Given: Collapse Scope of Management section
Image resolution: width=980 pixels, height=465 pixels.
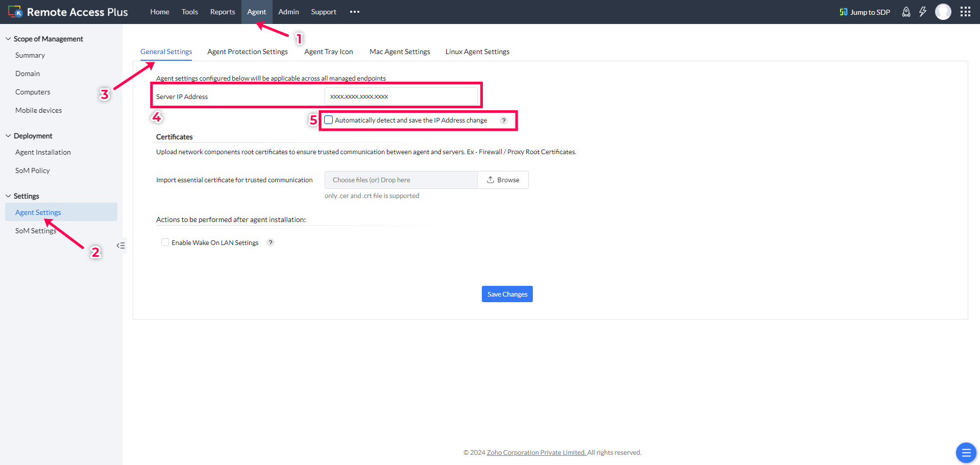Looking at the screenshot, I should click(x=8, y=39).
